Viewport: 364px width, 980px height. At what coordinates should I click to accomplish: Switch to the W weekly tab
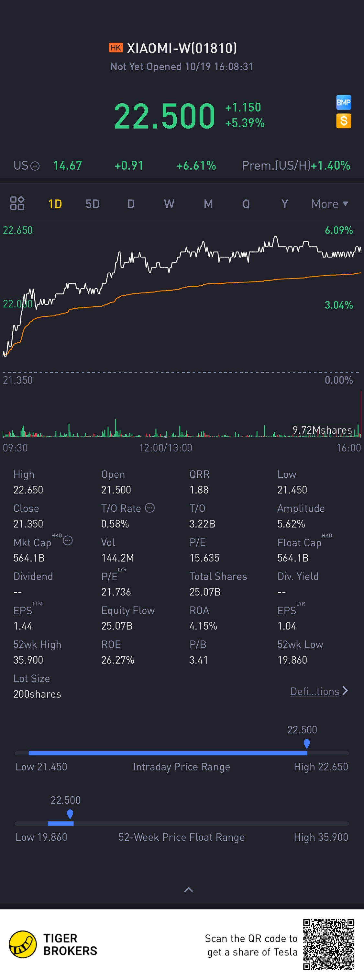coord(169,204)
